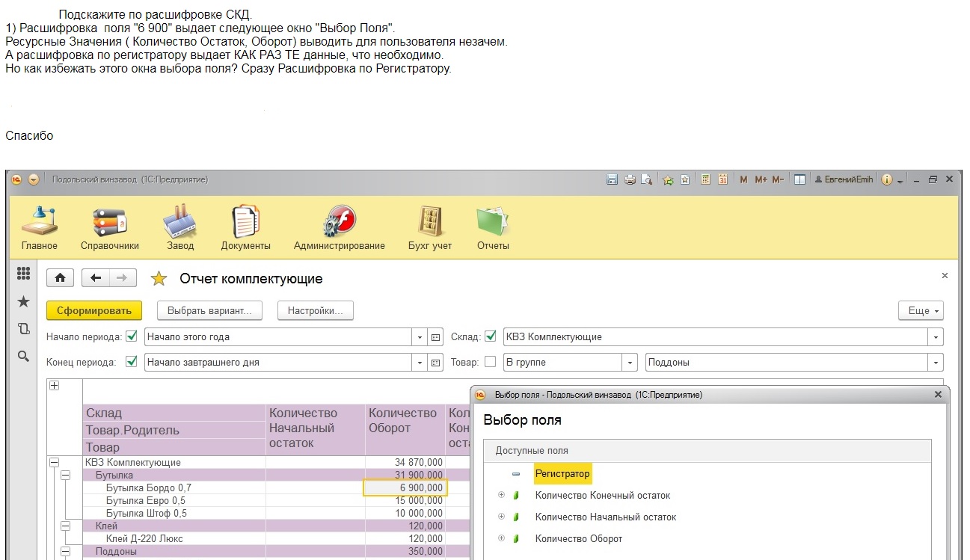Click the back arrow navigation button

pos(96,278)
